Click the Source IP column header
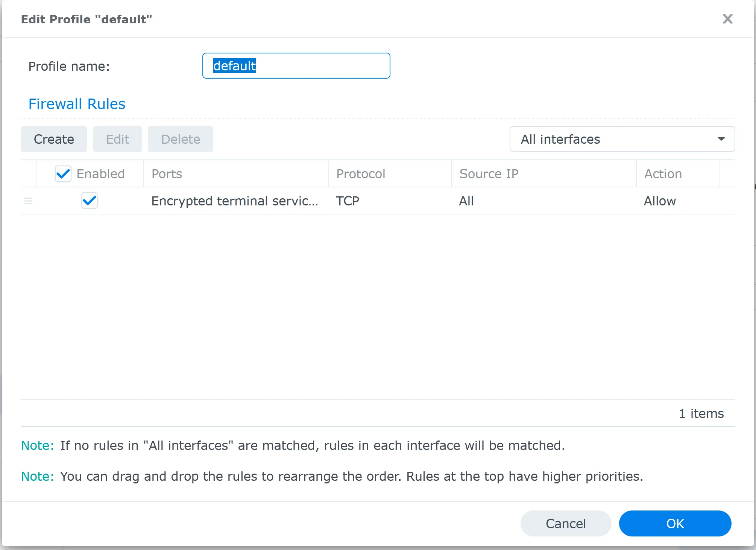756x550 pixels. (x=489, y=173)
